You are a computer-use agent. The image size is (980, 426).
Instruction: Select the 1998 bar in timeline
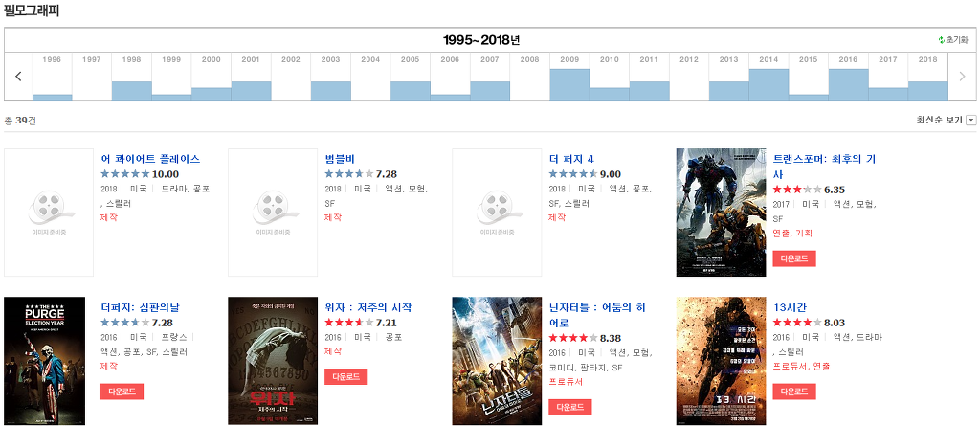point(132,91)
